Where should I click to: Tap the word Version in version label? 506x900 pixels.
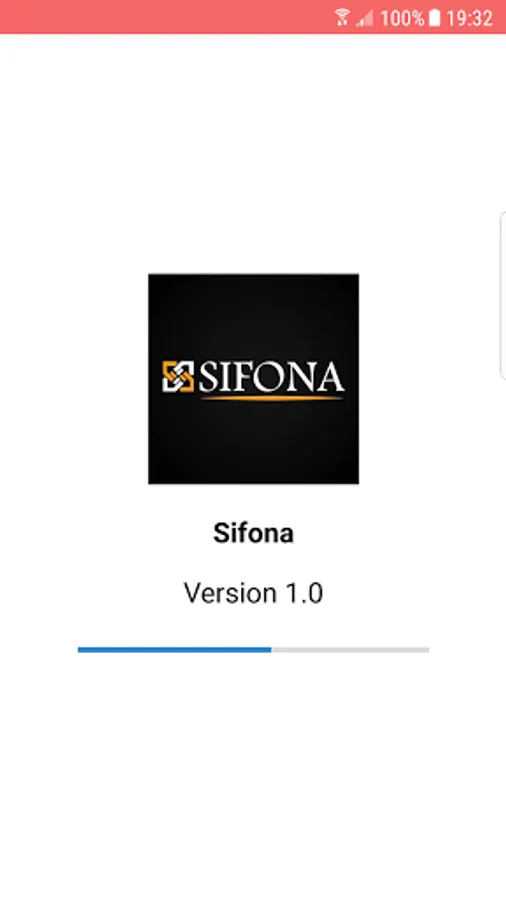point(228,593)
